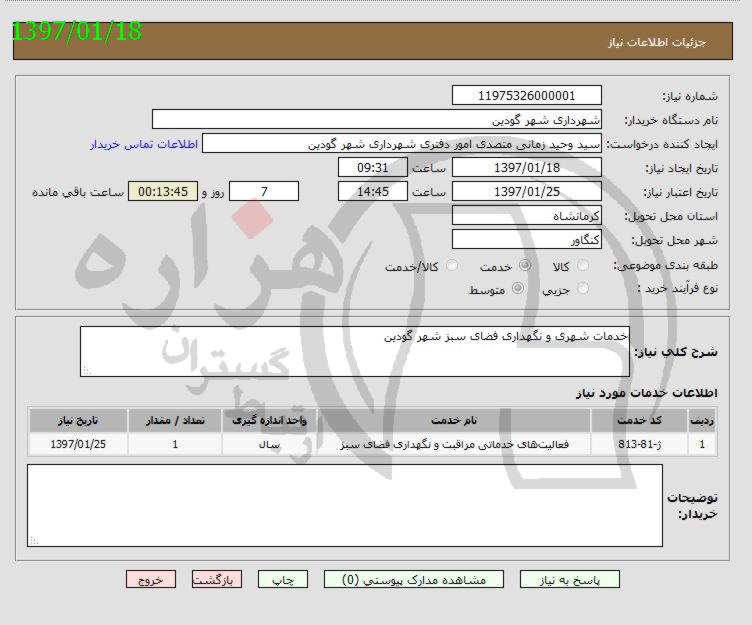Click resize grip of توضیحات خریدار box
This screenshot has height=625, width=752.
pos(34,541)
